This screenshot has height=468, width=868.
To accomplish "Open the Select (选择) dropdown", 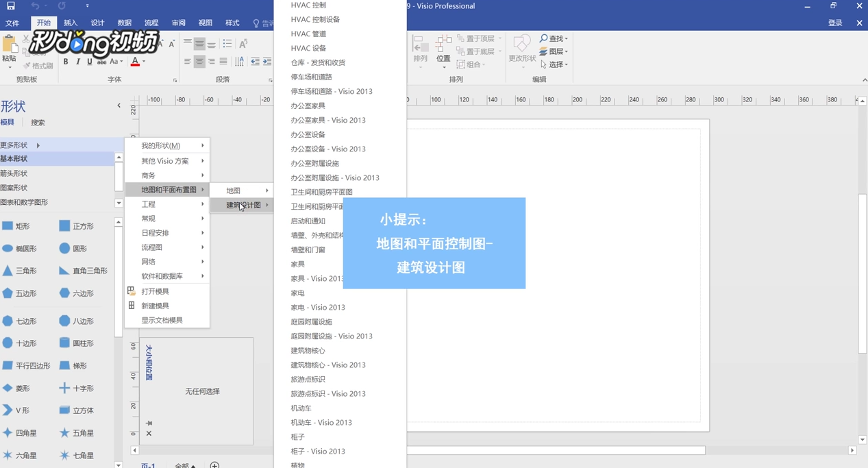I will click(554, 64).
